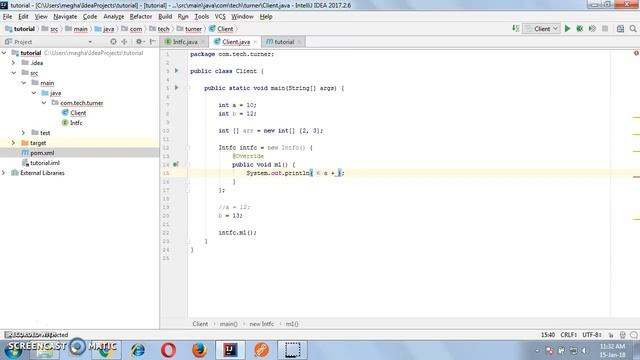640x360 pixels.
Task: Open Search Everywhere magnifier icon
Action: point(633,29)
